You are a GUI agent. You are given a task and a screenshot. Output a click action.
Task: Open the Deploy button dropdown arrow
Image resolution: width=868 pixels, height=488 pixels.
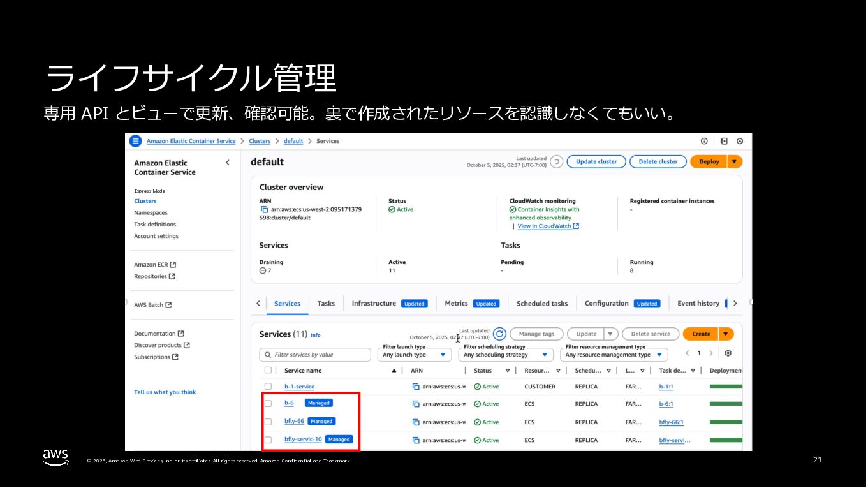pos(735,162)
